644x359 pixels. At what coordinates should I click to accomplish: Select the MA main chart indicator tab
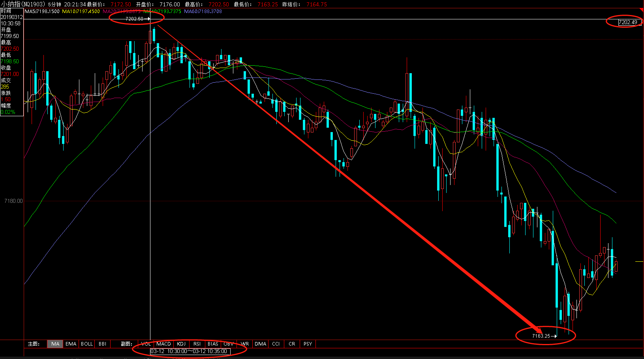(55, 344)
